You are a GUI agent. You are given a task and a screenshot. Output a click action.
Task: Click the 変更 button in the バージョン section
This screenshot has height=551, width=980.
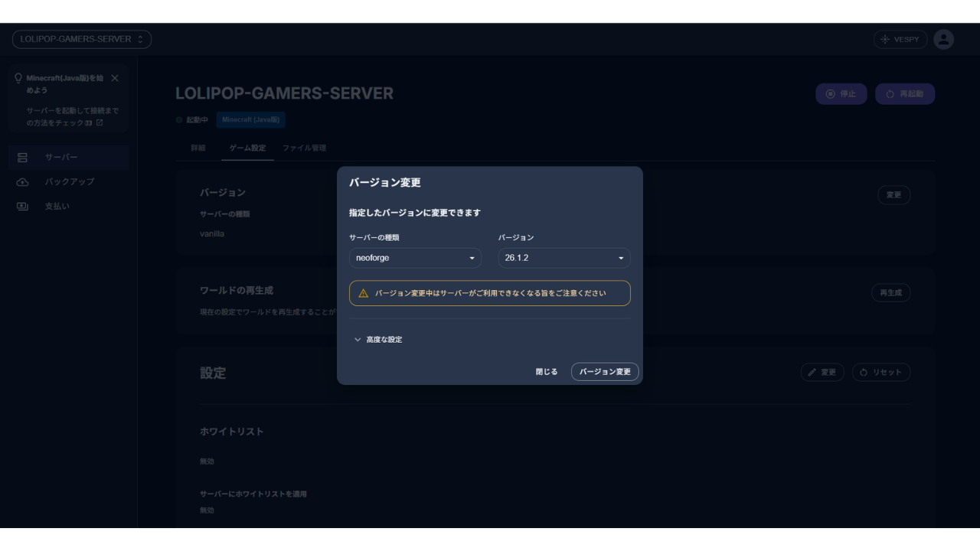point(893,194)
